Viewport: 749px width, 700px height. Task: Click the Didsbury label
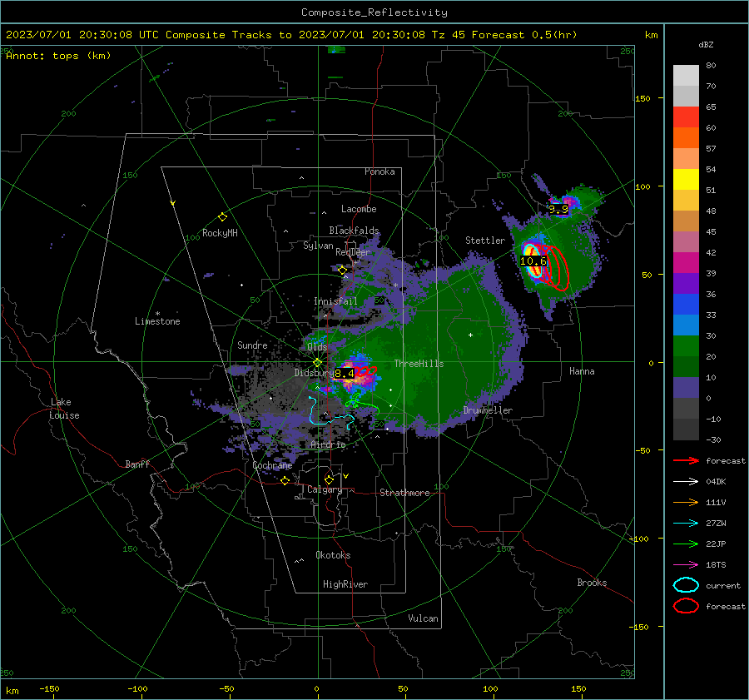click(314, 373)
